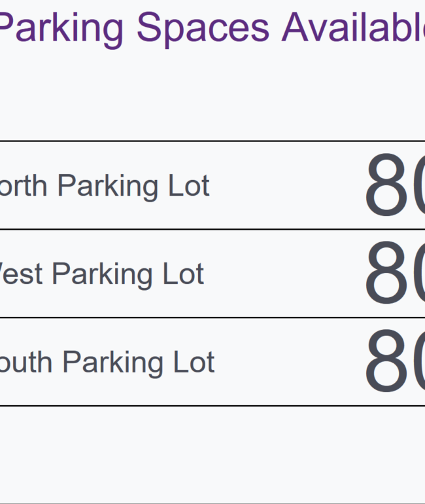Click the digit 8 in West row
The height and width of the screenshot is (504, 425).
[387, 273]
